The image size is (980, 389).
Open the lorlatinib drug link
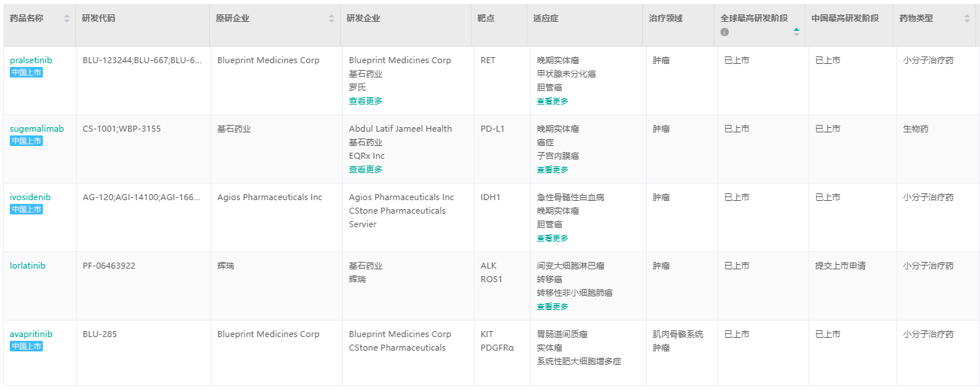(28, 266)
